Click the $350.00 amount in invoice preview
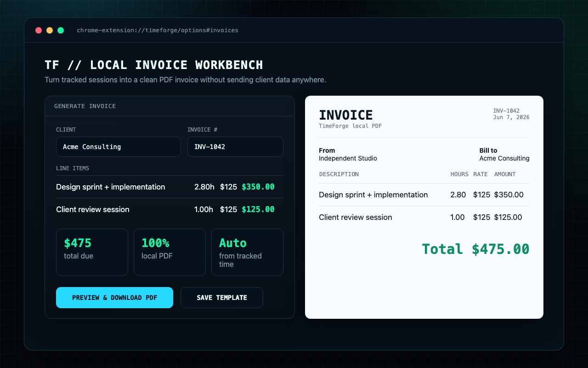Viewport: 588px width, 368px height. click(509, 195)
